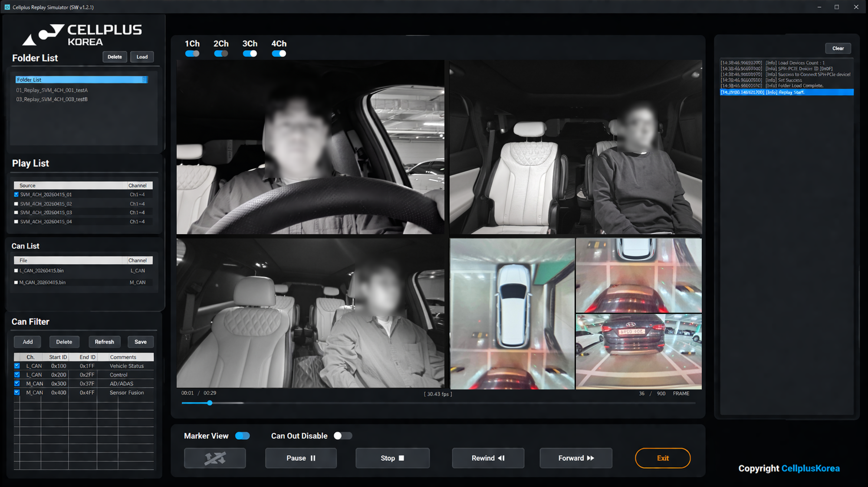Disable the 3Ch channel switch
The width and height of the screenshot is (868, 487).
(x=250, y=54)
